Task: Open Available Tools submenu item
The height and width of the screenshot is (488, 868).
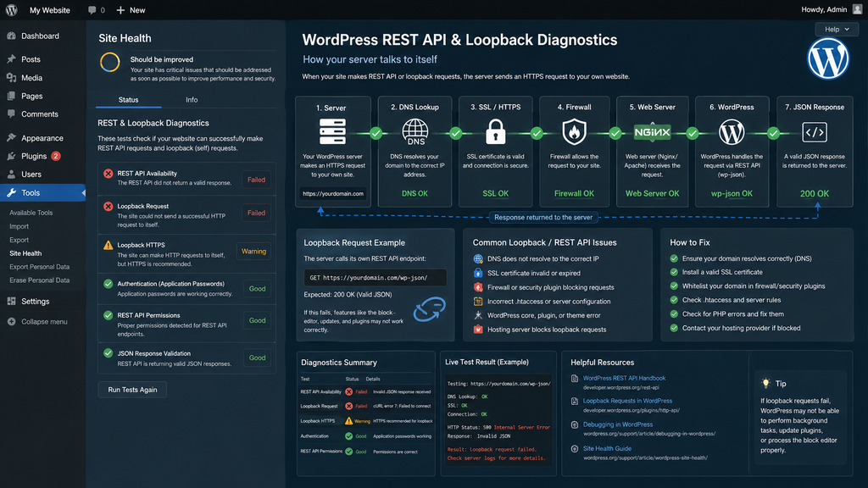Action: pyautogui.click(x=31, y=213)
